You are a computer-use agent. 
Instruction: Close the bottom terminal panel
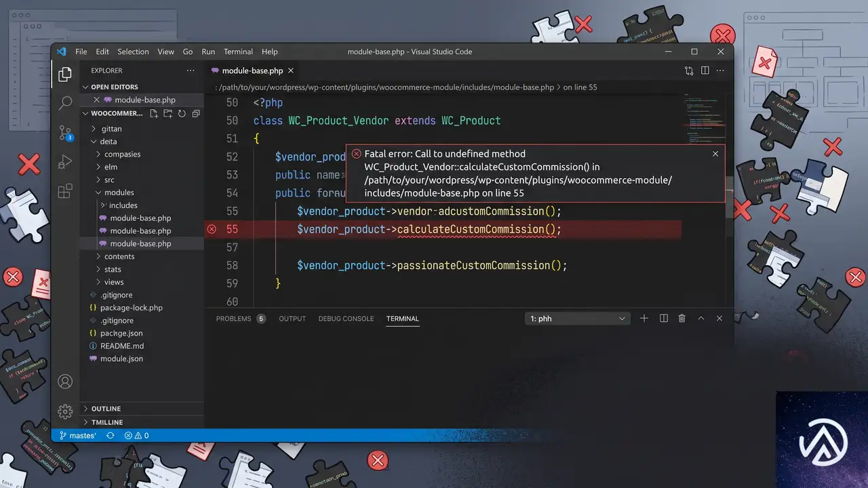coord(719,319)
